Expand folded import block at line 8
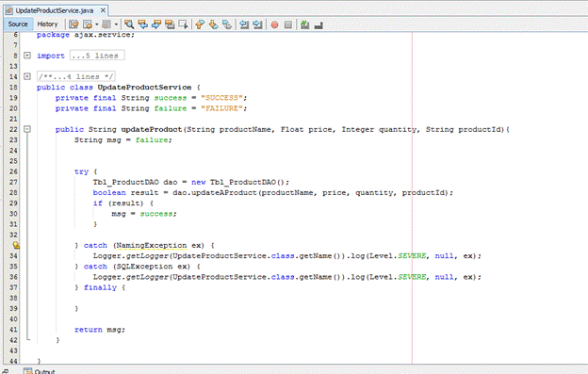 click(27, 55)
